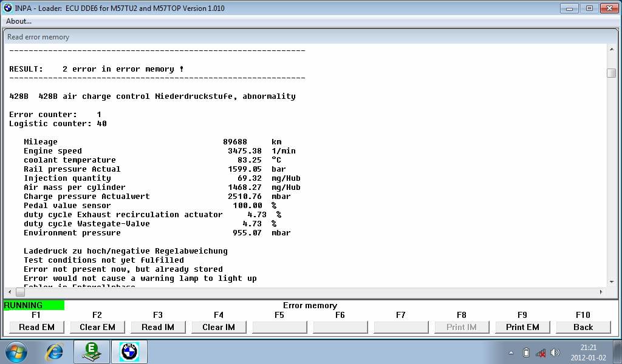622x364 pixels.
Task: Click the Rail pressure Actual row
Action: tap(155, 169)
